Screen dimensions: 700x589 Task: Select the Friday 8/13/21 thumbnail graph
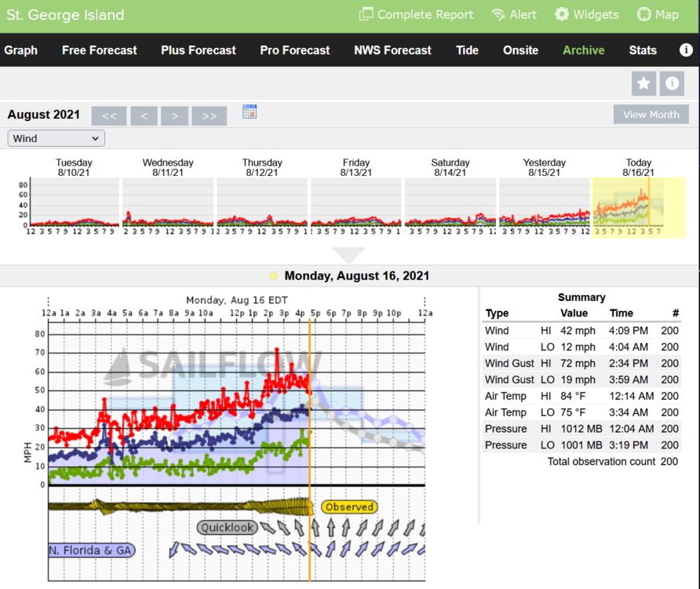click(x=355, y=202)
